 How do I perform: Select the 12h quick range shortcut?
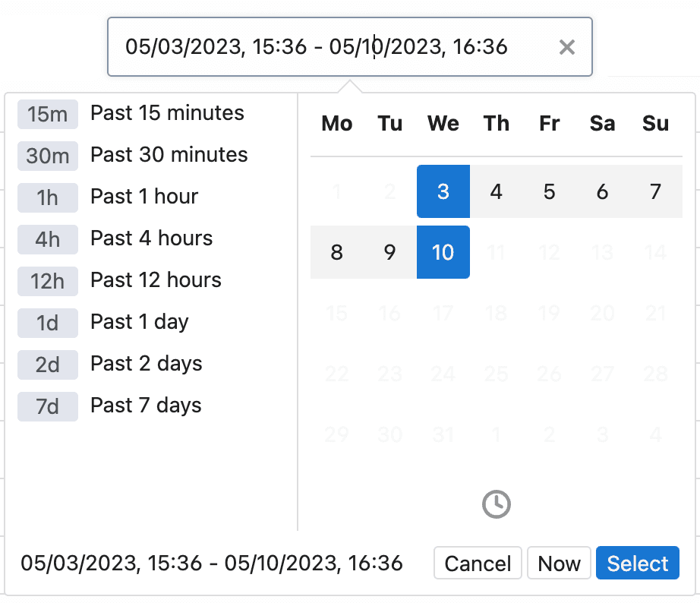[x=48, y=281]
